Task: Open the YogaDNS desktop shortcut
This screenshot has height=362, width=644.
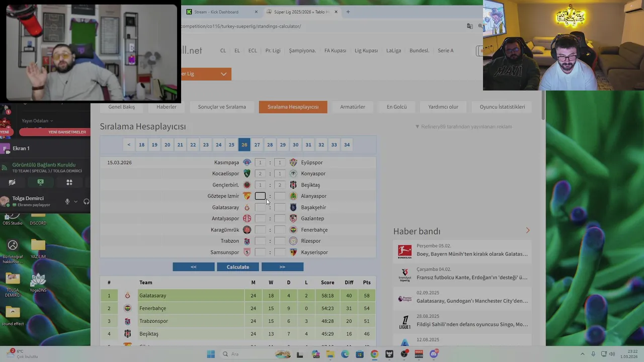Action: coord(38,282)
